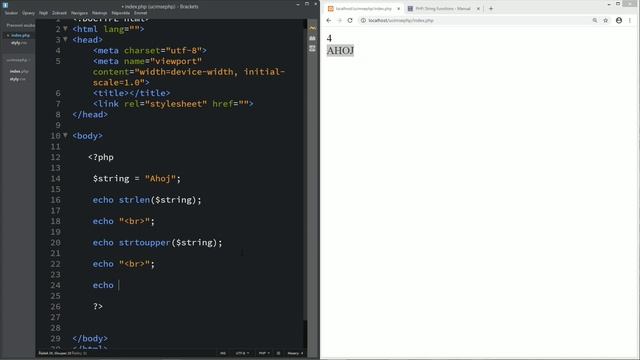Open PHP language dropdown in status bar

pos(264,353)
